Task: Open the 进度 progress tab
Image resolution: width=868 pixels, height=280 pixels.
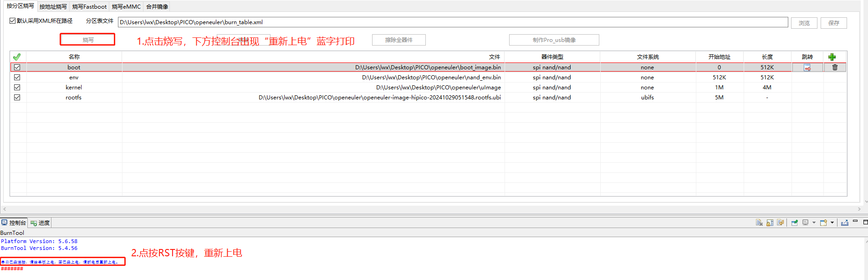Action: click(x=40, y=223)
